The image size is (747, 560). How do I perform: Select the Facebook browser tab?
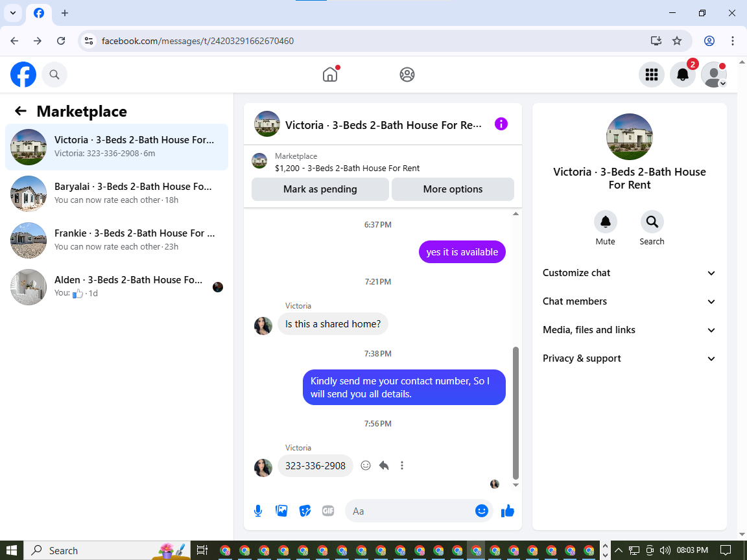pos(39,14)
